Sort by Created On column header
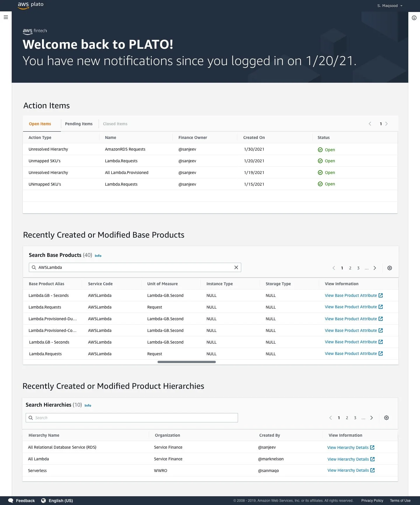This screenshot has width=420, height=505. pos(254,137)
